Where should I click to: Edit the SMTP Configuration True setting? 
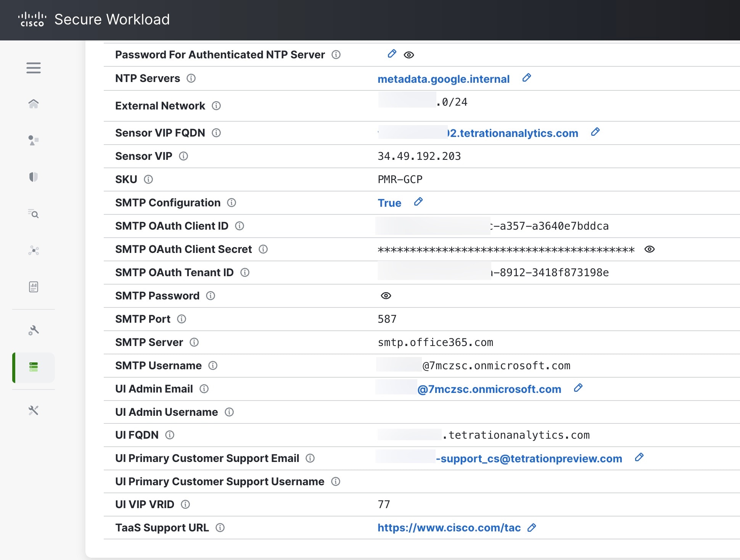(418, 202)
